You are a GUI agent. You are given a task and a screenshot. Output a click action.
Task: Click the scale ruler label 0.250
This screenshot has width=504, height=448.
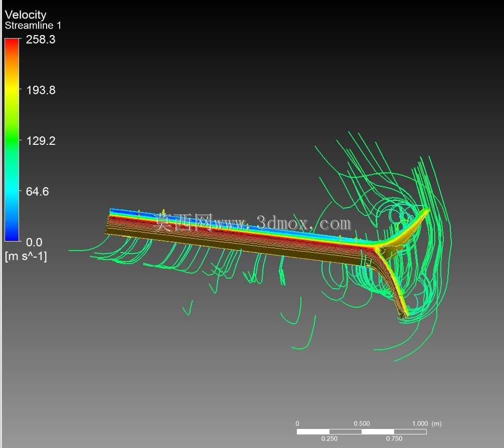pos(329,438)
